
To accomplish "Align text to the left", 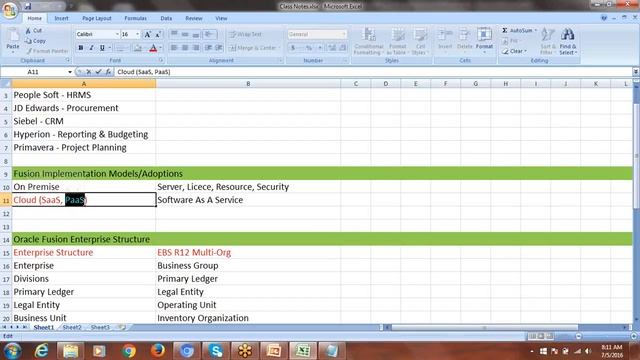I will point(174,48).
